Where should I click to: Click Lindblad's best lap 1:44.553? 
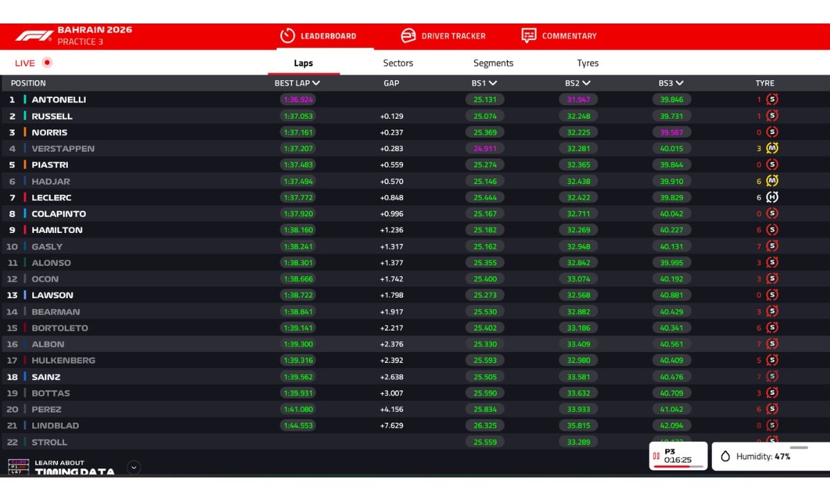[298, 425]
